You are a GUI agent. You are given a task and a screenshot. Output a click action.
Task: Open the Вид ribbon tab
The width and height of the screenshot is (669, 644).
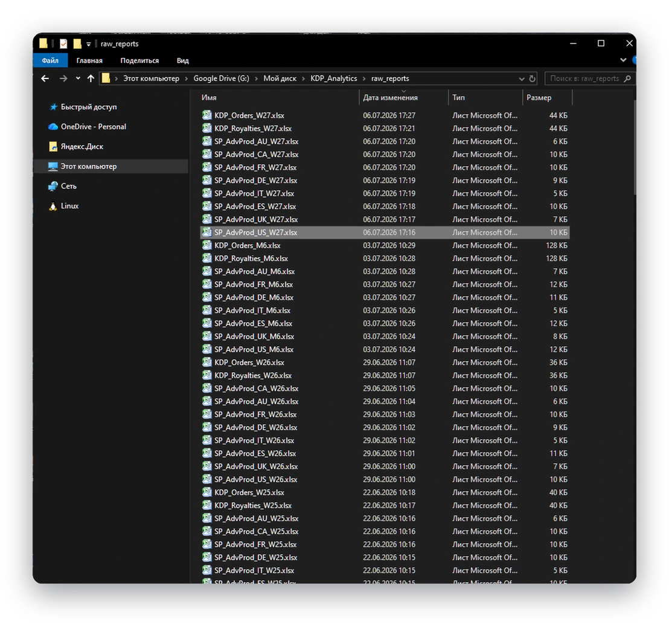182,60
